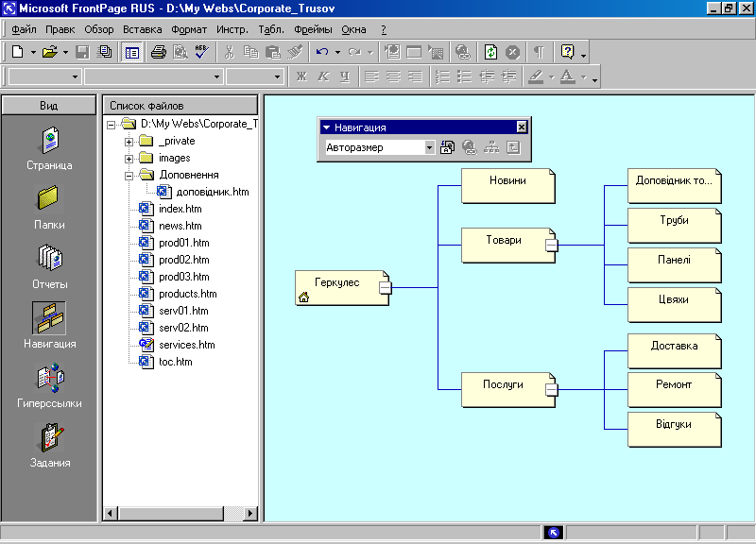This screenshot has height=544, width=756.
Task: Collapse the Доповнення folder
Action: 129,176
